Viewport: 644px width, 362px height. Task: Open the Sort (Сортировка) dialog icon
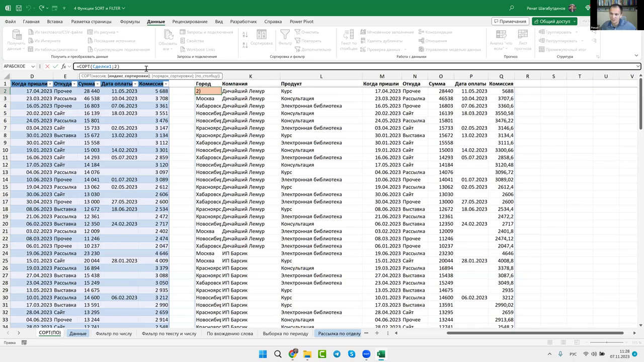[x=261, y=35]
